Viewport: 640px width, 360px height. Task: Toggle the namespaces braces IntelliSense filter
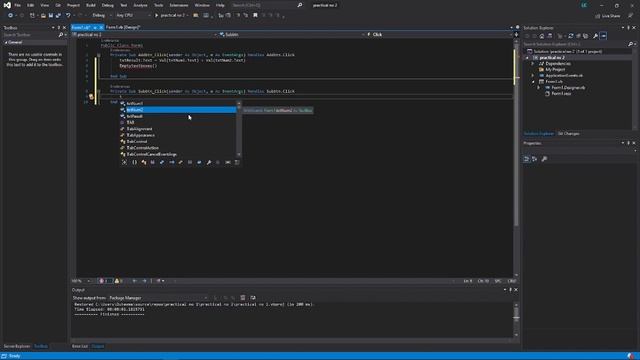(x=134, y=162)
